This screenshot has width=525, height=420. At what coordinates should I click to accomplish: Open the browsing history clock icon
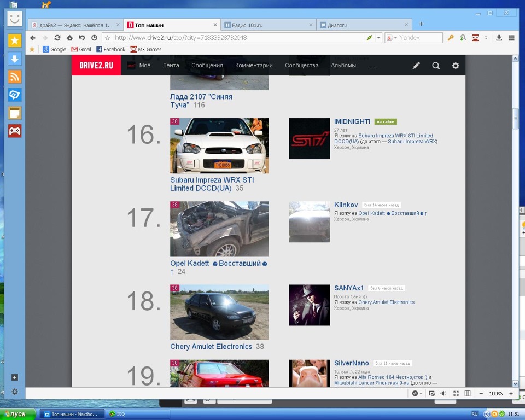pyautogui.click(x=95, y=38)
